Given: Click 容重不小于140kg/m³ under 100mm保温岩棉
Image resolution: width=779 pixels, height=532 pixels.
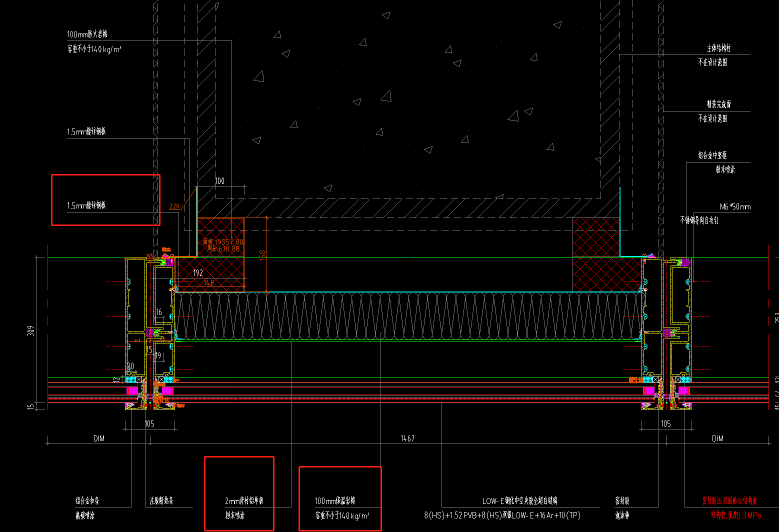Looking at the screenshot, I should tap(342, 515).
